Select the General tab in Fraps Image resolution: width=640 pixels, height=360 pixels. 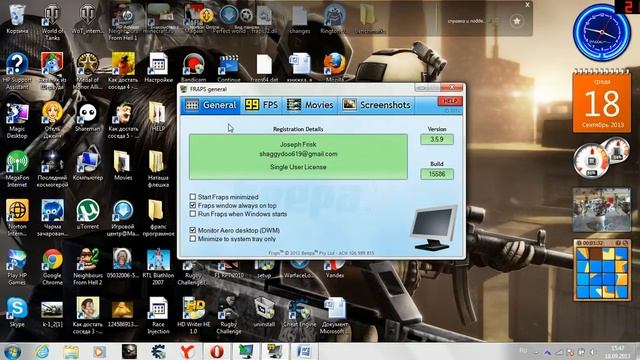(x=211, y=105)
